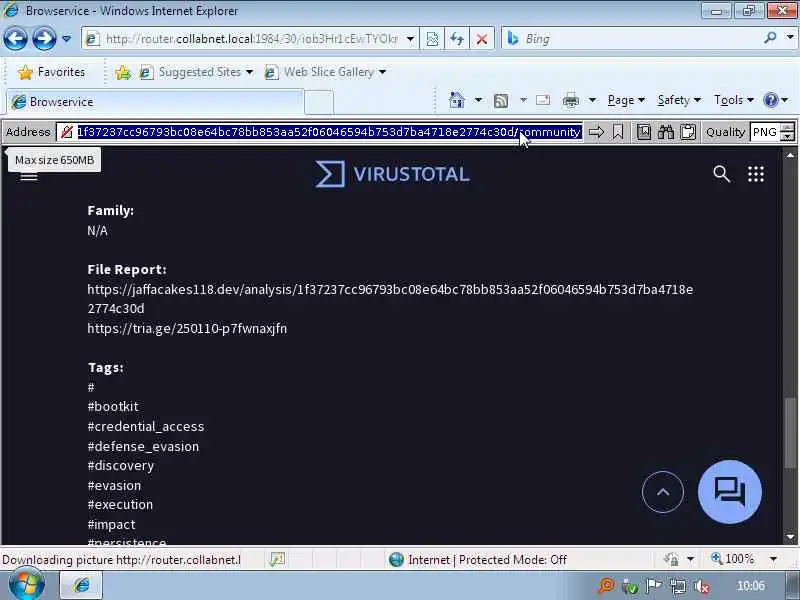800x600 pixels.
Task: Click the Quality PNG value field
Action: tap(765, 132)
